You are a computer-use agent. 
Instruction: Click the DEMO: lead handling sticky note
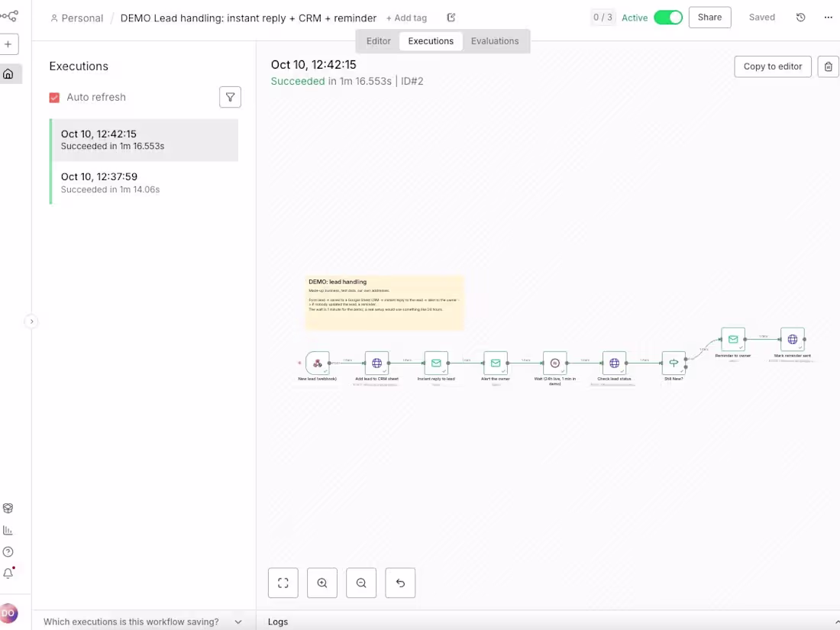coord(384,302)
